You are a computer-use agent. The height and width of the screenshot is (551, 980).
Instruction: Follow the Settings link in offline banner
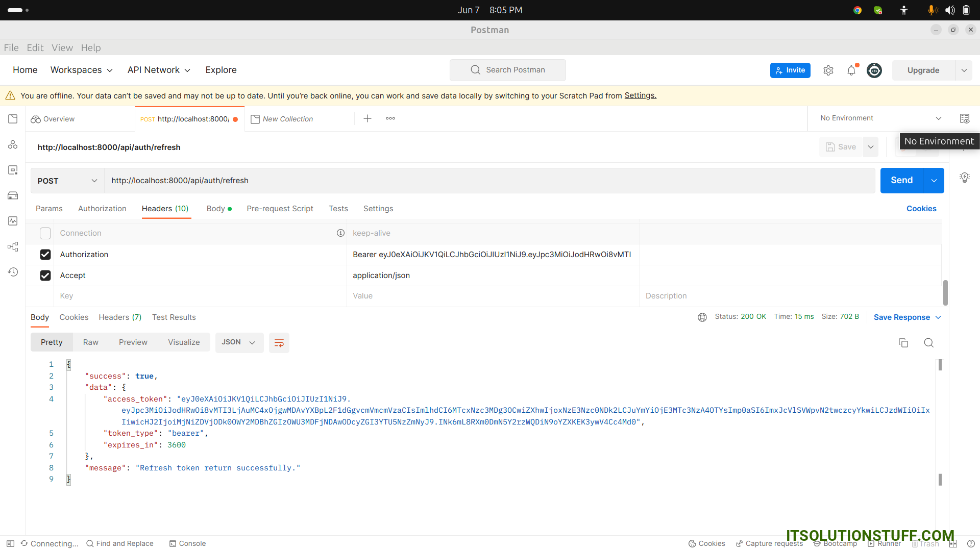(x=640, y=95)
